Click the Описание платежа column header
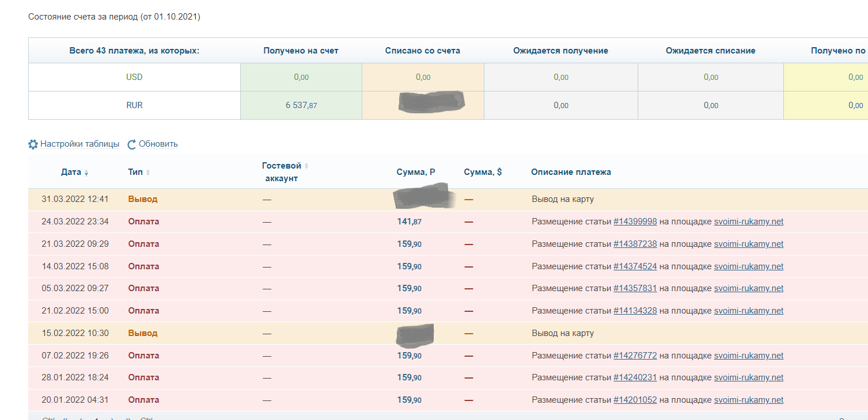The image size is (868, 420). coord(571,172)
